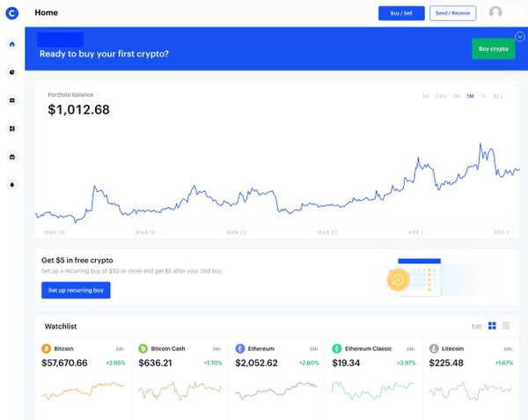Open the user profile avatar menu

point(496,13)
